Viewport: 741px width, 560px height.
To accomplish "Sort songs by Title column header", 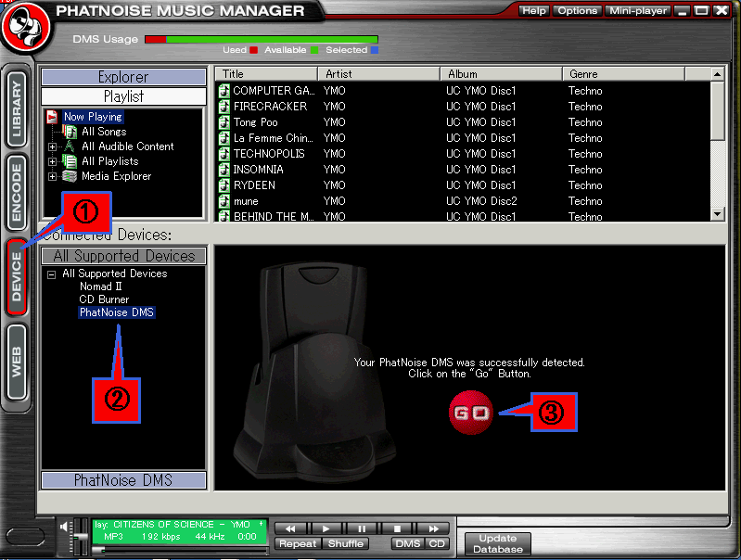I will 266,74.
